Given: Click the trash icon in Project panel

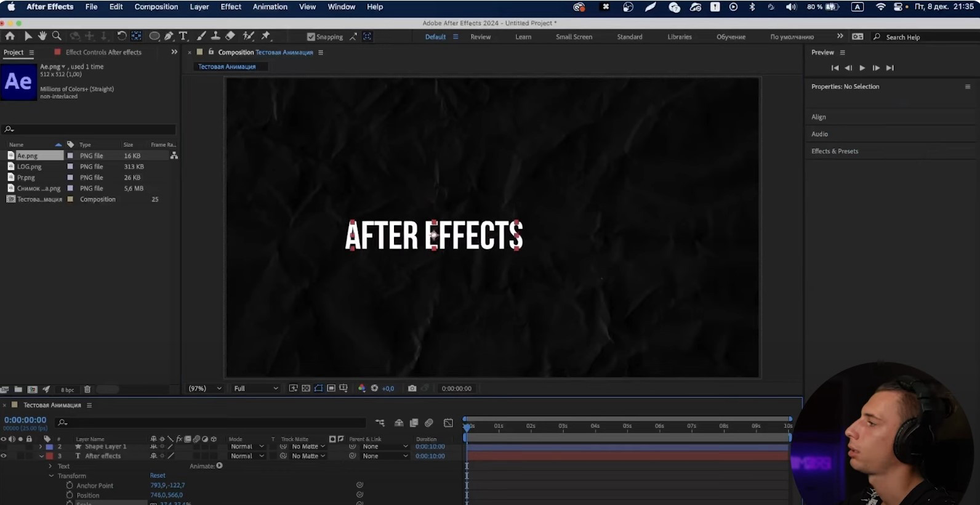Looking at the screenshot, I should 87,389.
